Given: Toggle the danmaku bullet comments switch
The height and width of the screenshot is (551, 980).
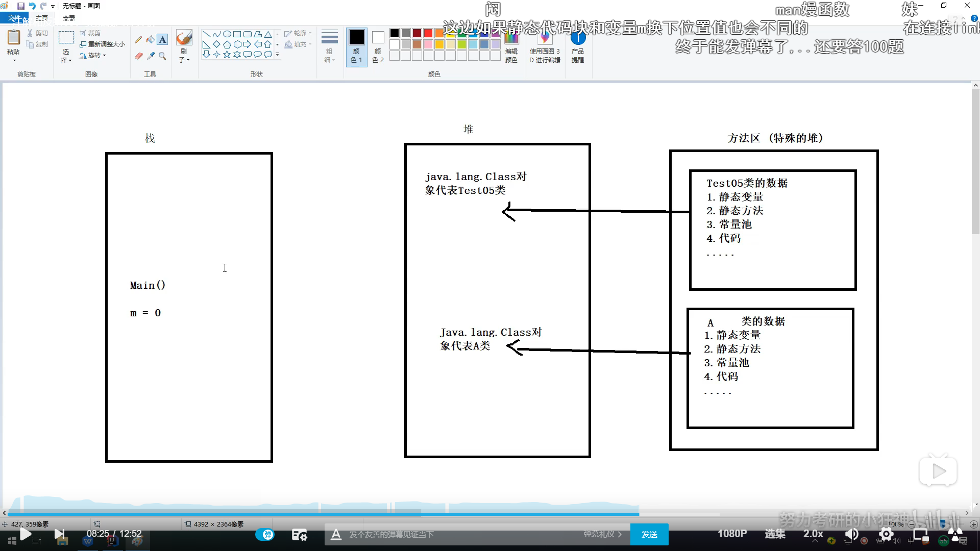Looking at the screenshot, I should (265, 534).
